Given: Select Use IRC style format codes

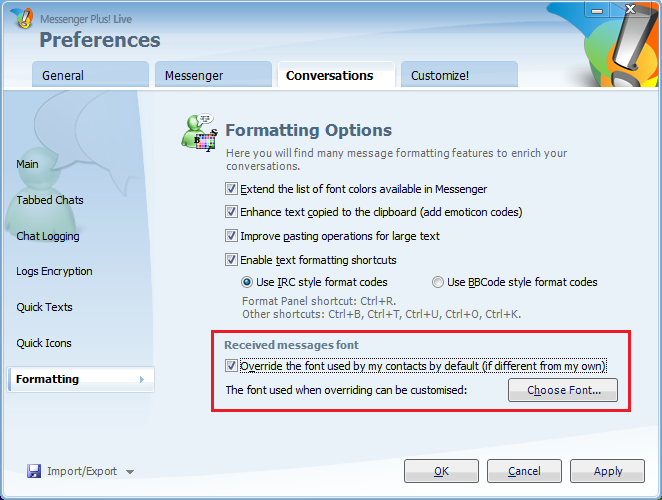Looking at the screenshot, I should tap(249, 282).
